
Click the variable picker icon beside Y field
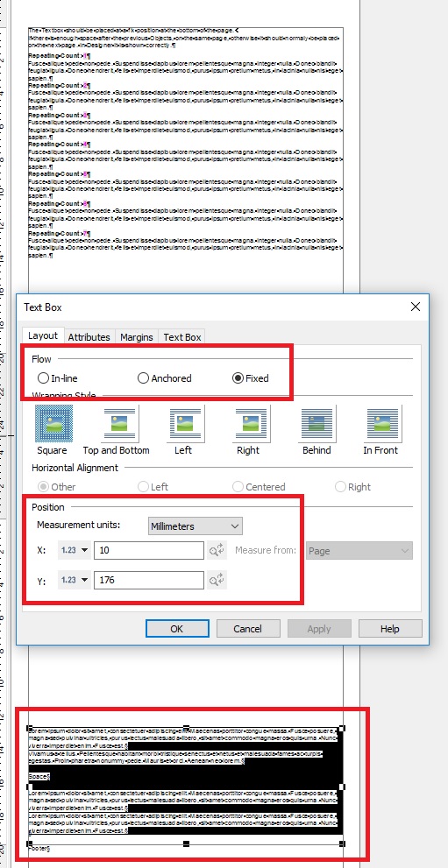tap(217, 580)
